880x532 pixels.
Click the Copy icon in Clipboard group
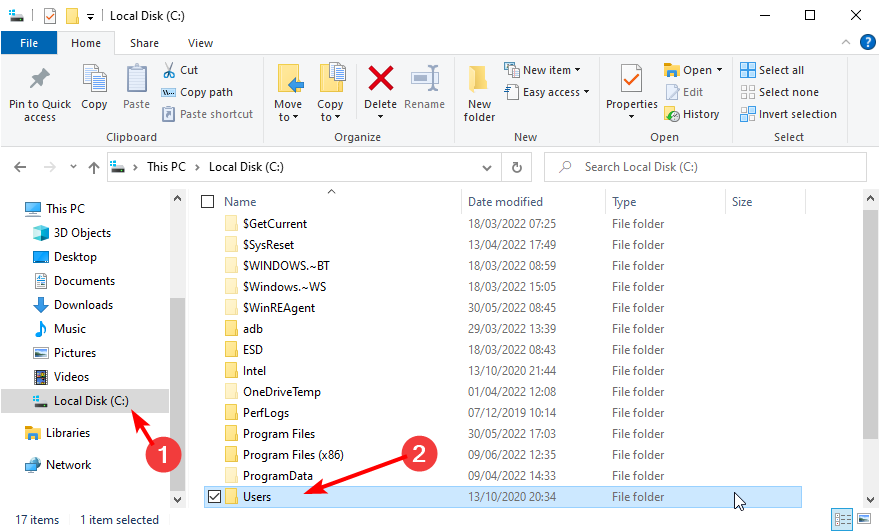(x=94, y=79)
